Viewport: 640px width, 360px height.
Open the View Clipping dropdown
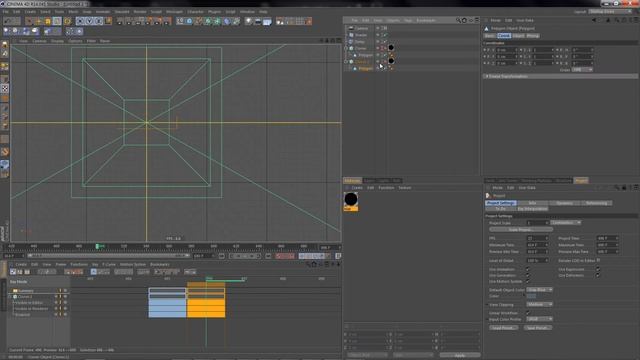539,304
